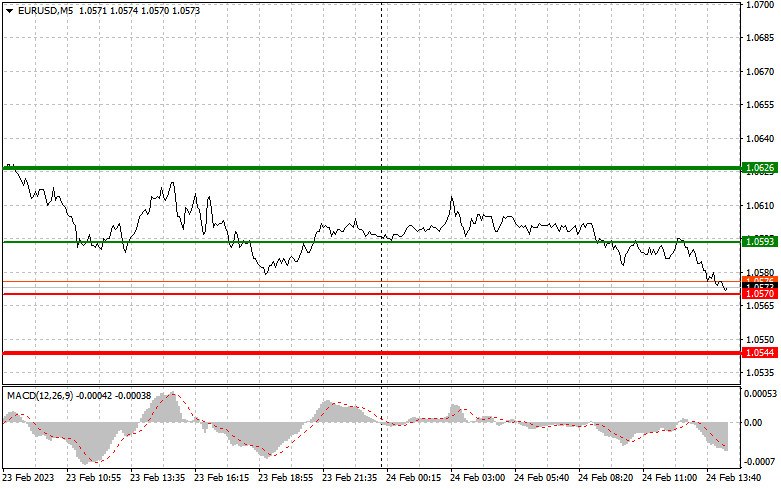Click the 23 Feb 21:35 time label
The image size is (781, 489).
(350, 478)
